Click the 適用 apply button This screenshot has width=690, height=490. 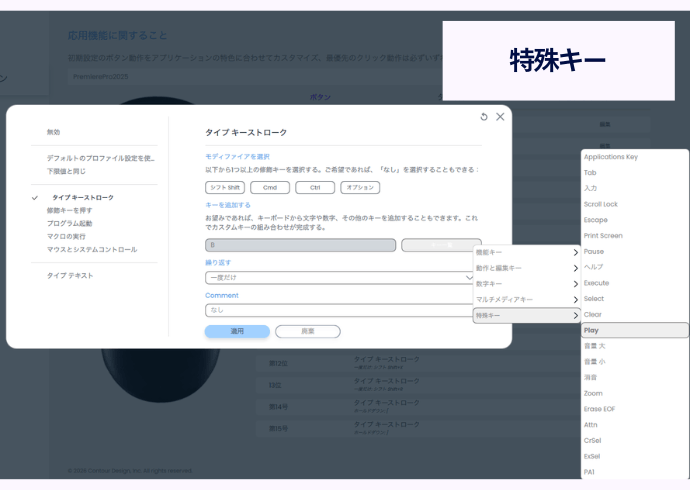point(237,331)
